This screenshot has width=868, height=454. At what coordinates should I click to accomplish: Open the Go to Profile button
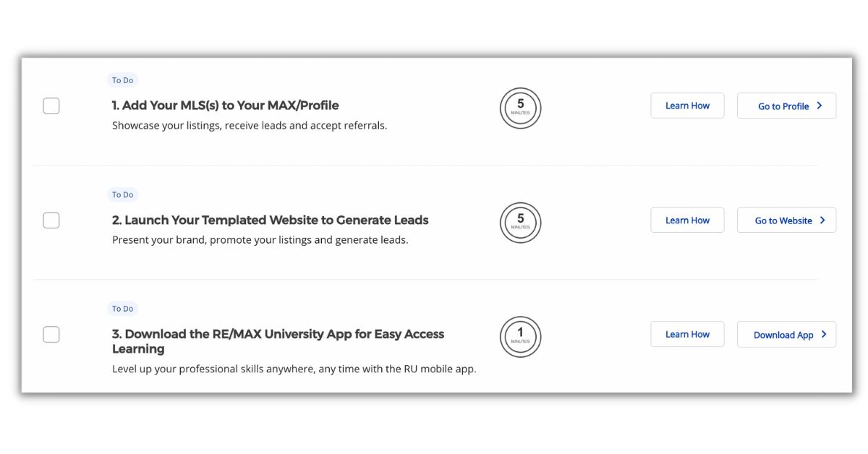(x=786, y=106)
